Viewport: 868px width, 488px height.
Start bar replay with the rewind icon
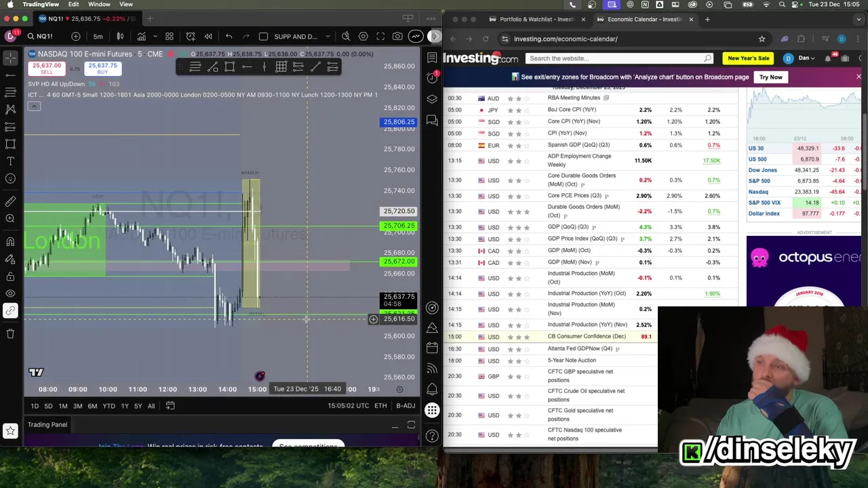(208, 36)
